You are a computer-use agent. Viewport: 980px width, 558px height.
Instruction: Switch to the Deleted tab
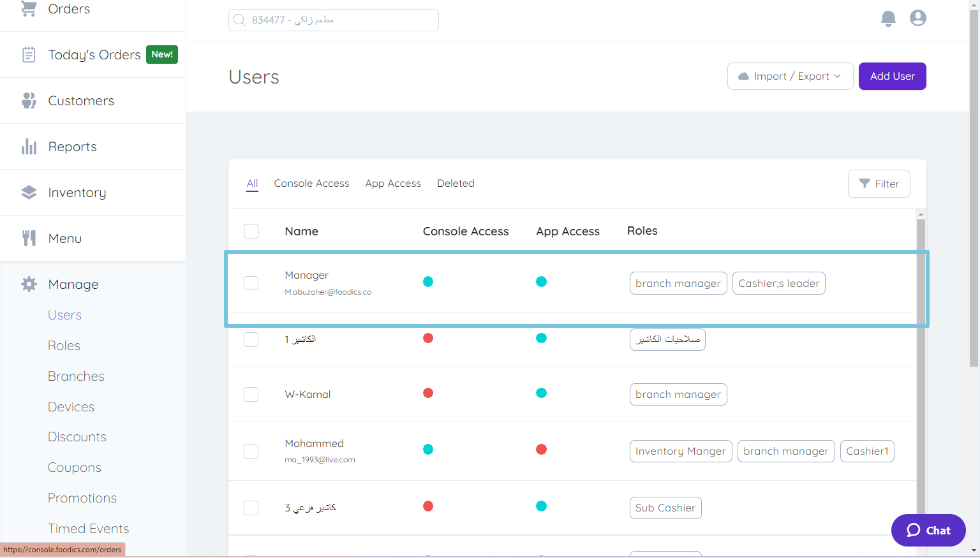[x=456, y=184]
